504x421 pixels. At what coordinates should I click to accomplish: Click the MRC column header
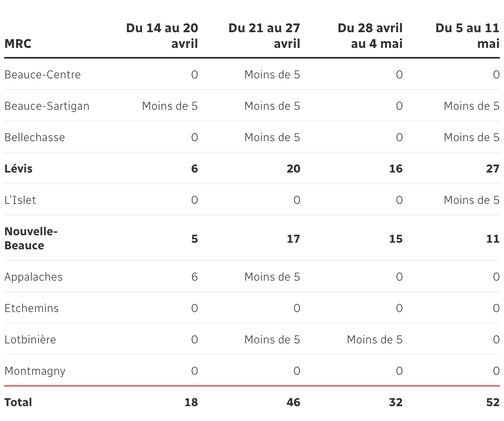[x=18, y=43]
